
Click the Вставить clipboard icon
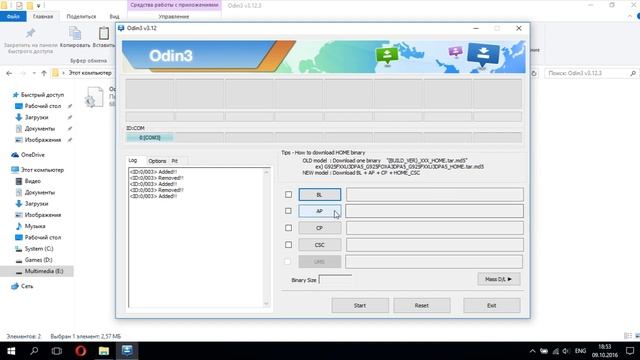pyautogui.click(x=104, y=33)
